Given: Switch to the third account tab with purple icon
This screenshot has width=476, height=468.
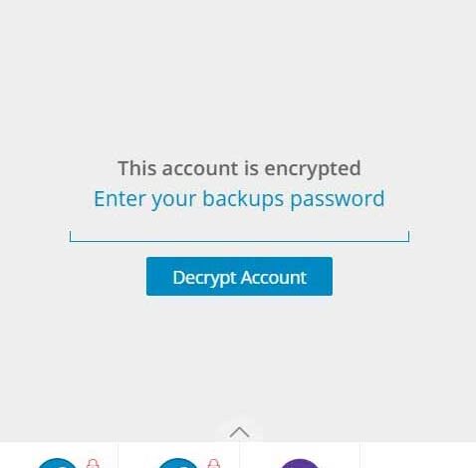Looking at the screenshot, I should [x=300, y=455].
